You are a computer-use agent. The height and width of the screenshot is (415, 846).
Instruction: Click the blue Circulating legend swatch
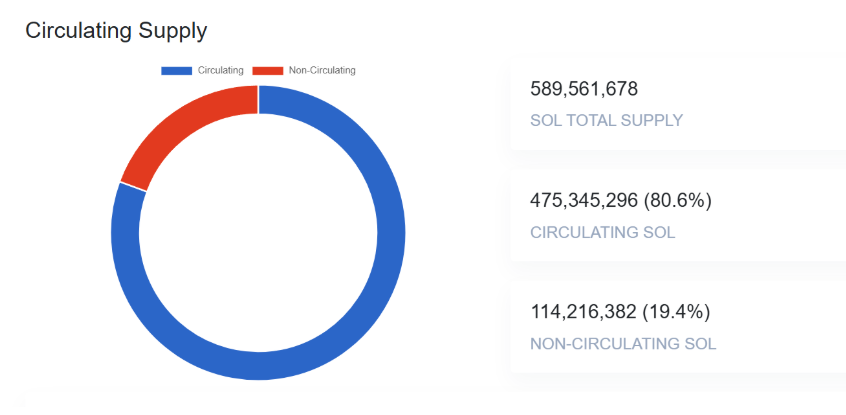176,70
